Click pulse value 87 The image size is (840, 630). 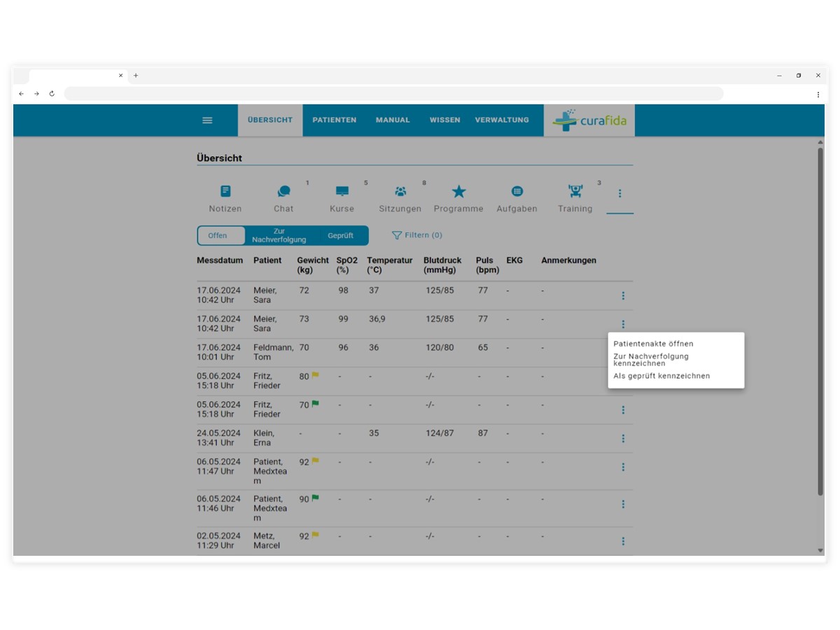click(x=483, y=433)
